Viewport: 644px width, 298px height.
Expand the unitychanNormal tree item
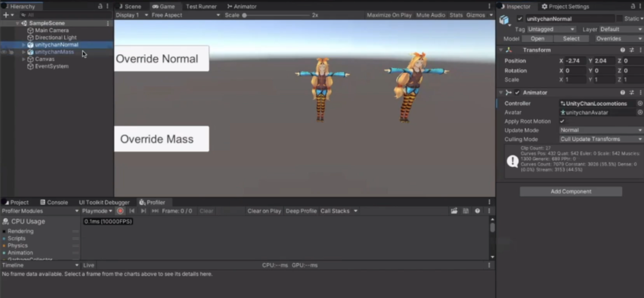coord(23,45)
